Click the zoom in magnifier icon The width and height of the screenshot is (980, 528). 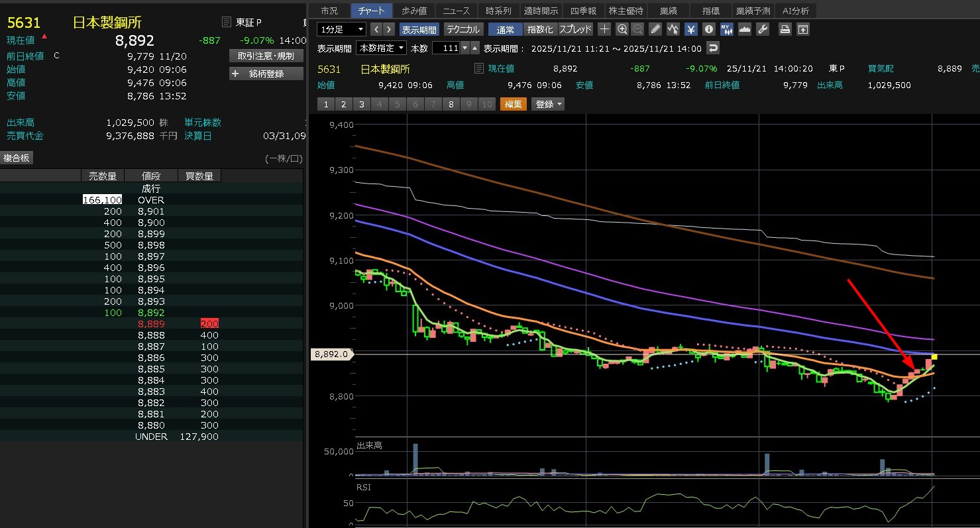622,29
